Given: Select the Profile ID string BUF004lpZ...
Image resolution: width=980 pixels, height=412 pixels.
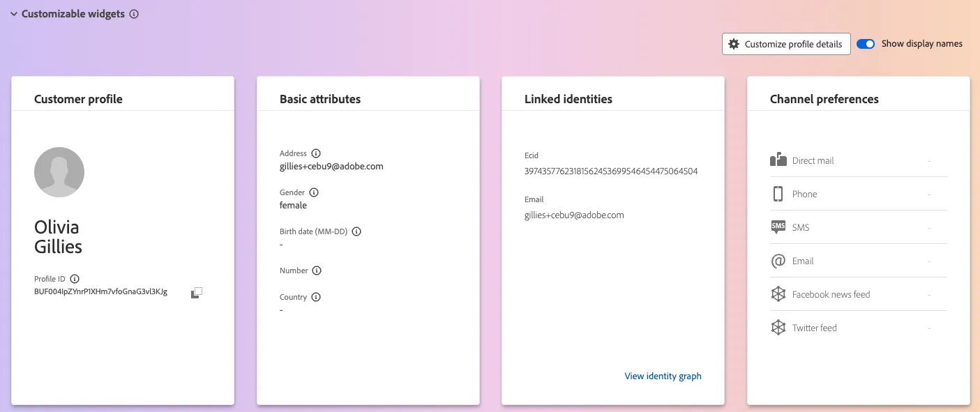Looking at the screenshot, I should pyautogui.click(x=100, y=292).
